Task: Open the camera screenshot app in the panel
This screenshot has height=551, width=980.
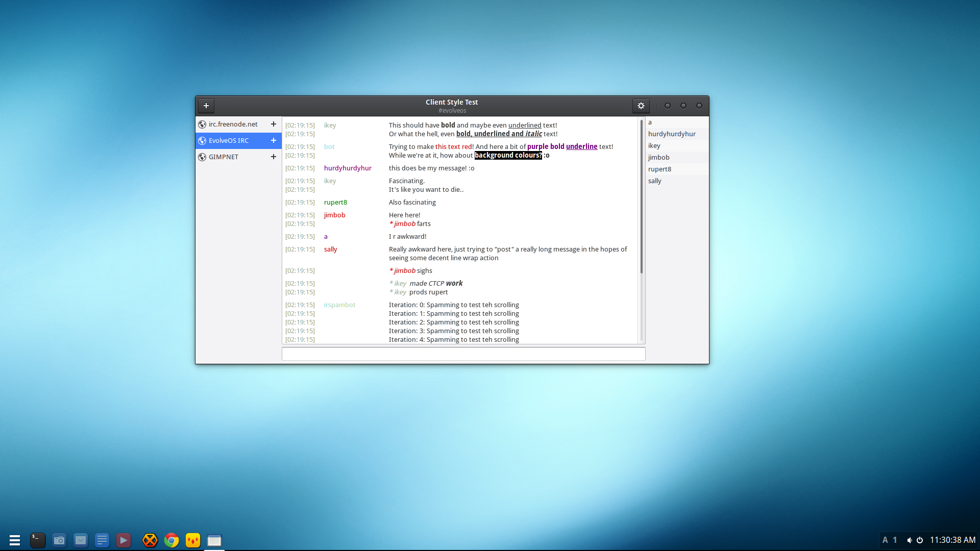Action: [59, 540]
